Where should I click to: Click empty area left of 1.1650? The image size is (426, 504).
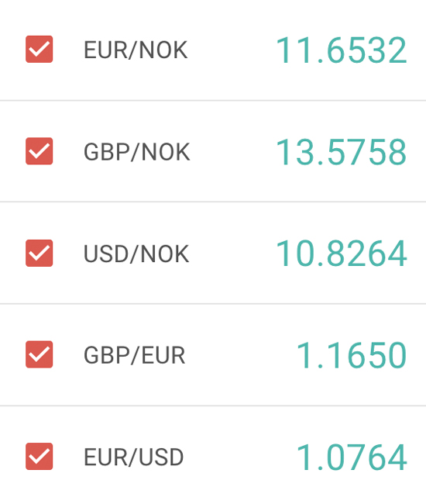pos(241,355)
